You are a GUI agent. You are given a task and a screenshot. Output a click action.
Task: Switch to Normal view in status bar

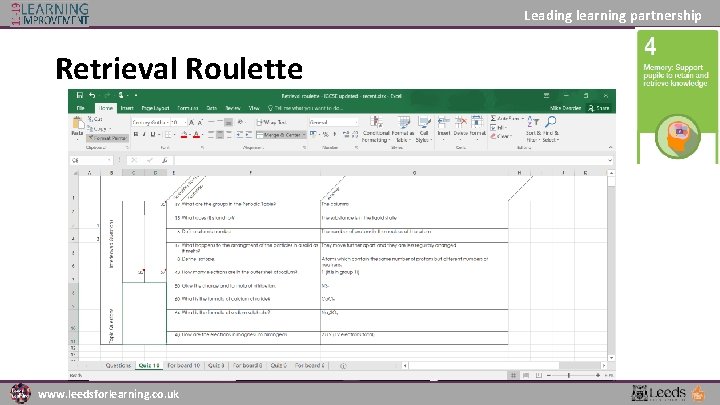(x=513, y=375)
